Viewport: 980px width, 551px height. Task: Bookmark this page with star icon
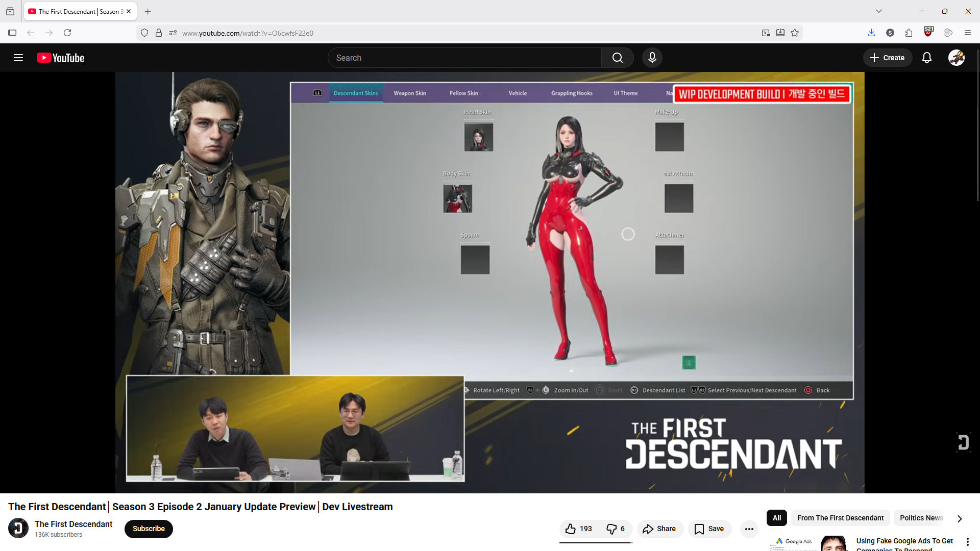pyautogui.click(x=795, y=33)
